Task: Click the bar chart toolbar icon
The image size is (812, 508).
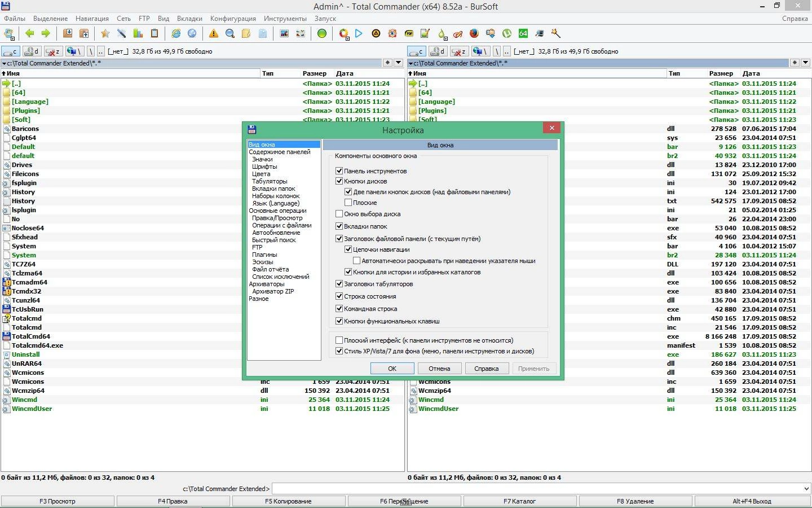Action: click(x=138, y=33)
